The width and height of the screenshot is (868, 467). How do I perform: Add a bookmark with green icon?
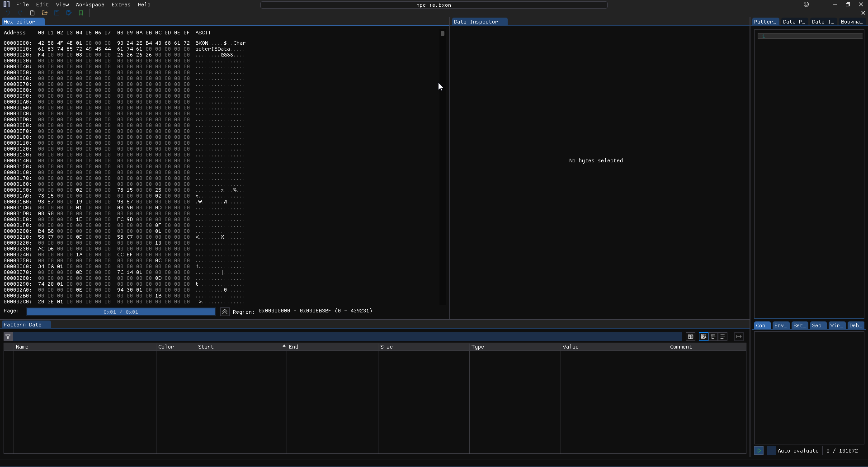(81, 13)
